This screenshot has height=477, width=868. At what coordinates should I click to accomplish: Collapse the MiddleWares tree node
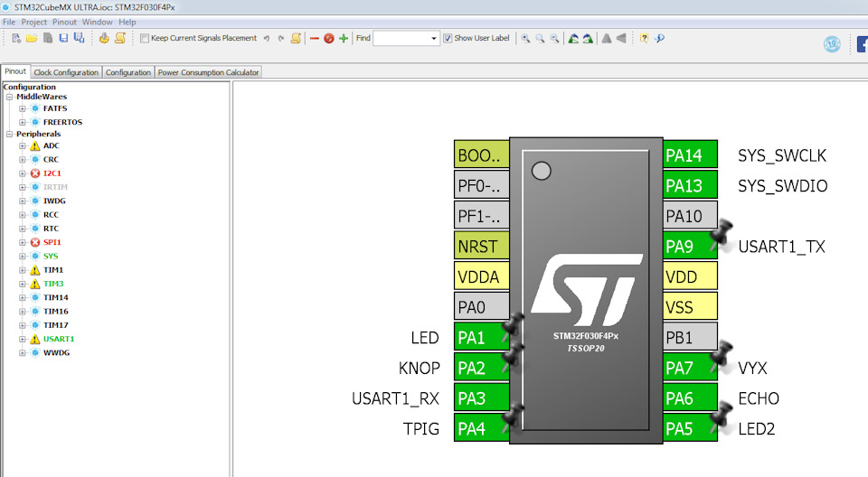(x=9, y=97)
